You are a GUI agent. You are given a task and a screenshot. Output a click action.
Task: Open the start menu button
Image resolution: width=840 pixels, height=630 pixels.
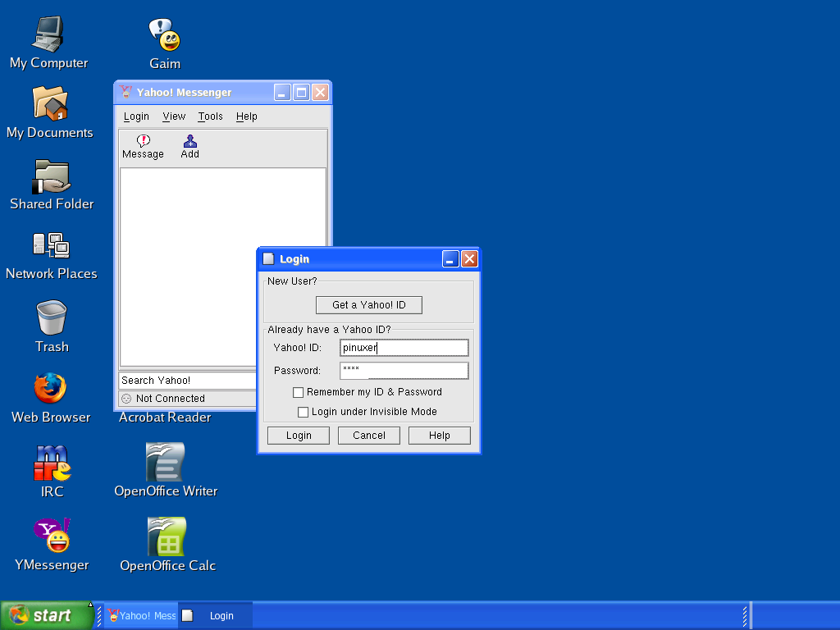click(47, 615)
